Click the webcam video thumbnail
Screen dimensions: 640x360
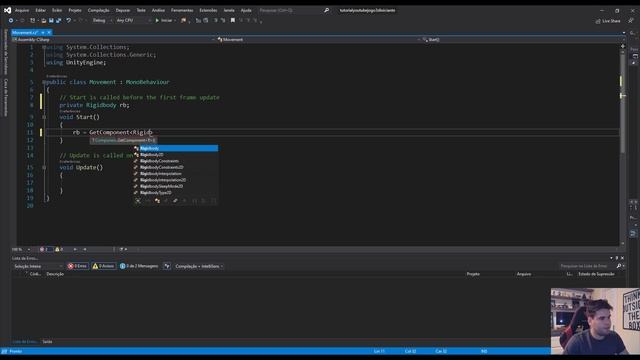[x=595, y=321]
